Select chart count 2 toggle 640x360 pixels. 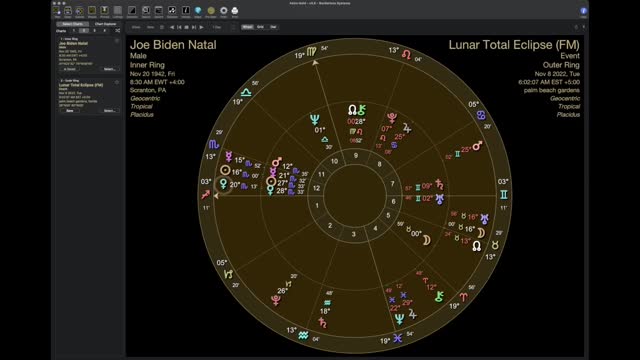(84, 31)
